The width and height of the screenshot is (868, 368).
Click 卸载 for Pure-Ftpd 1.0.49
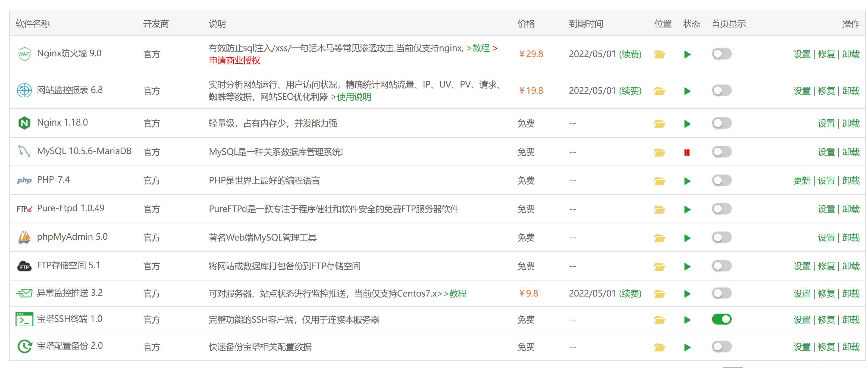851,210
